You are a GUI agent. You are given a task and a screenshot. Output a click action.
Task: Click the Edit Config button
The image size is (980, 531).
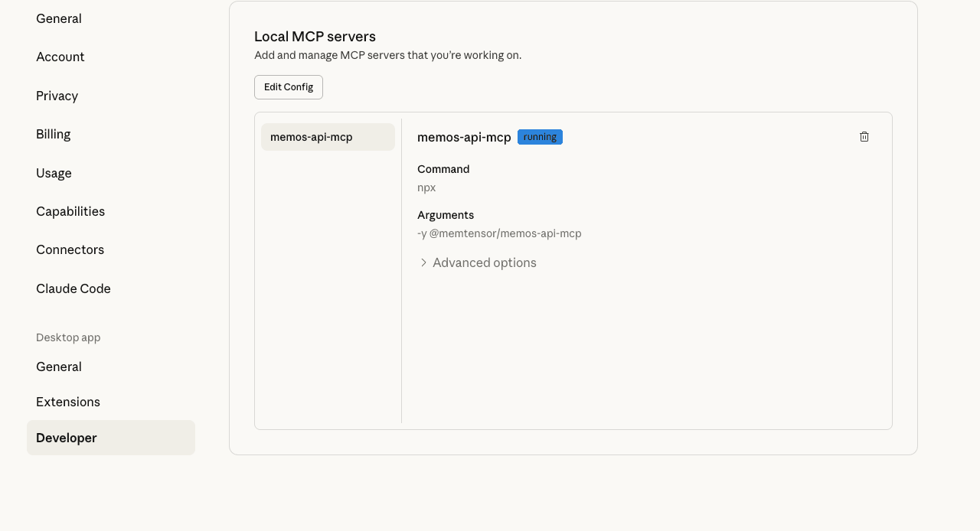click(288, 87)
